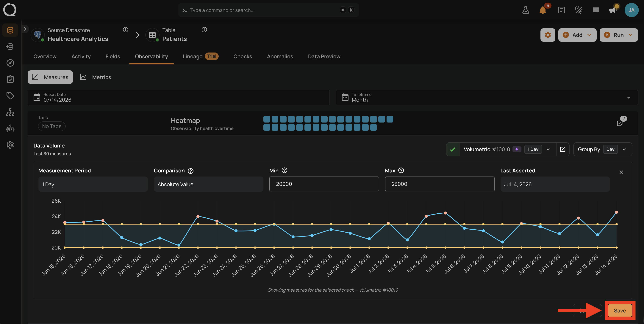Click the edit check pencil icon

pyautogui.click(x=562, y=149)
